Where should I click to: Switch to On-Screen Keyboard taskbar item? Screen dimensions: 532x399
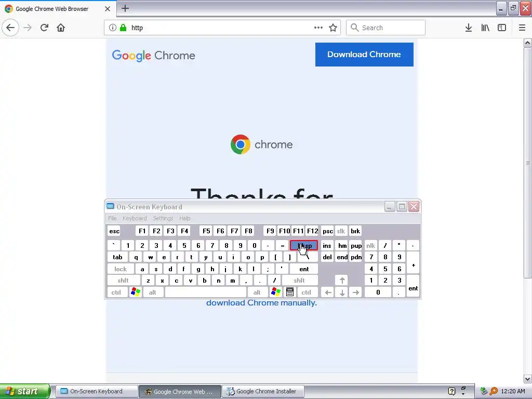97,391
